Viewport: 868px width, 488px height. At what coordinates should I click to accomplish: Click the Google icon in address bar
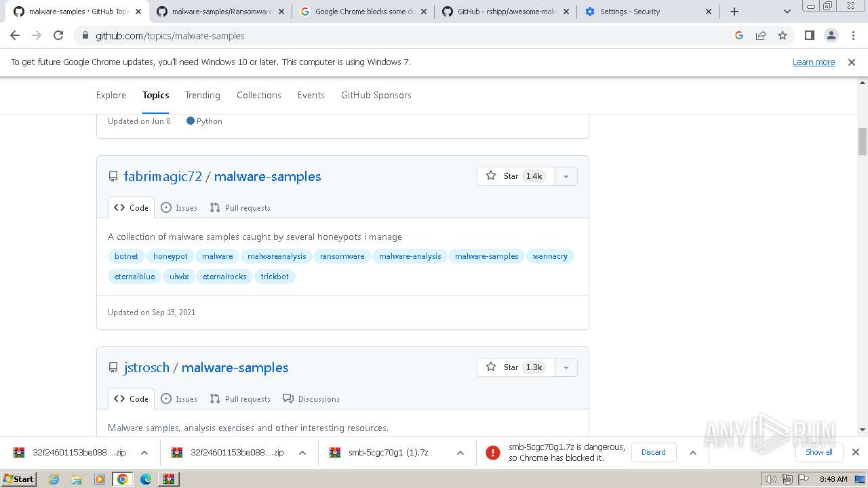click(739, 35)
